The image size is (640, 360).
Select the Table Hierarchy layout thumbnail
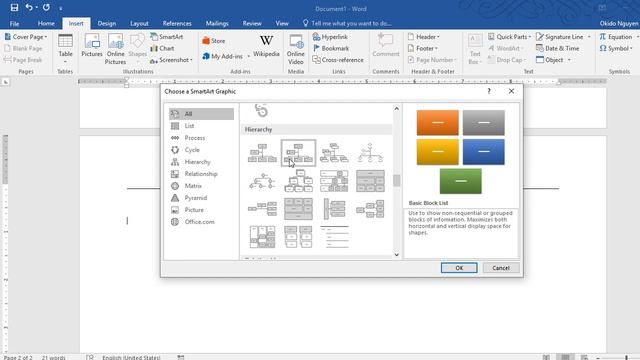click(370, 181)
